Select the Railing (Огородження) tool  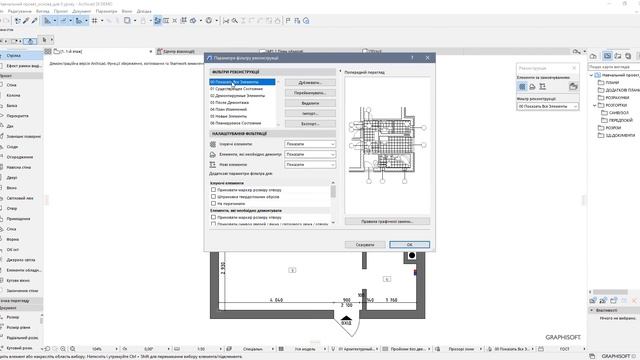coord(20,157)
